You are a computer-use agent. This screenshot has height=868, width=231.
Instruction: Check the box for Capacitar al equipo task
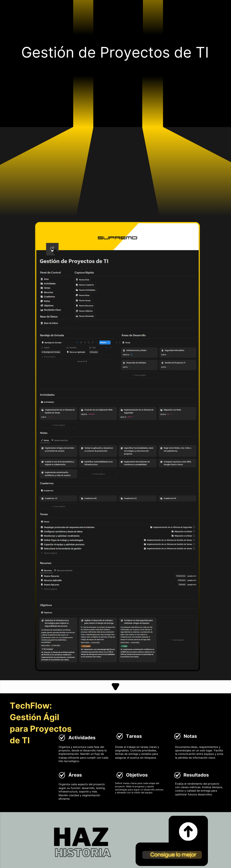point(194,544)
